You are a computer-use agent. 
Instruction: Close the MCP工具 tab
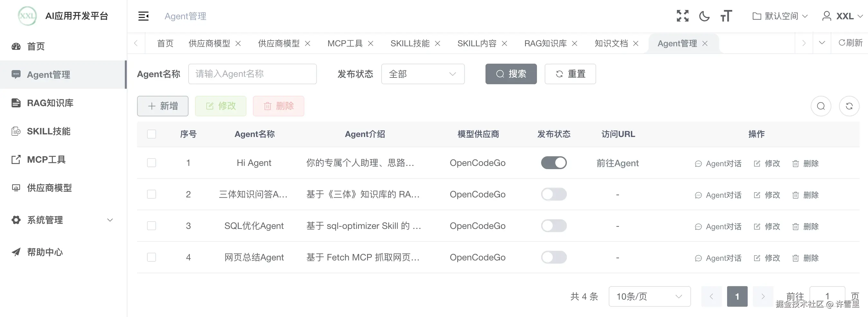click(371, 43)
